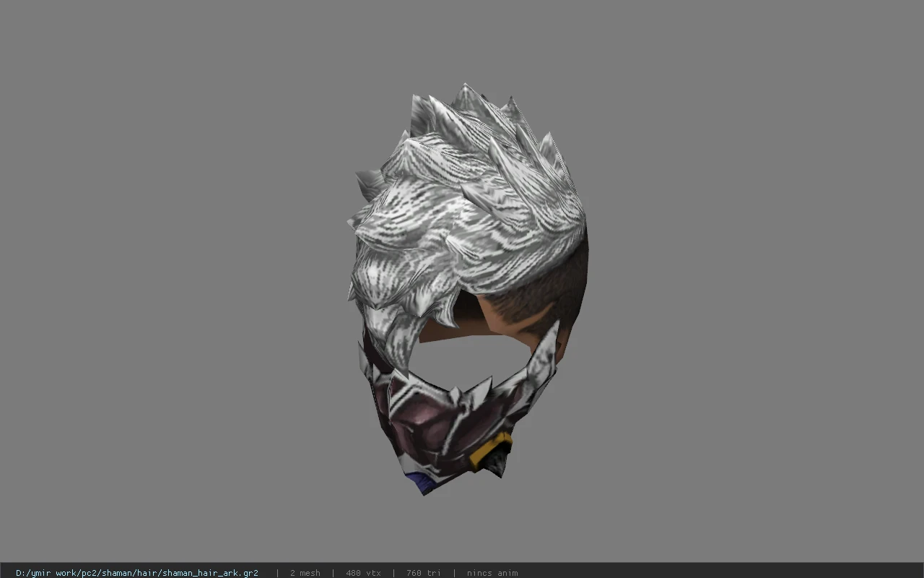Click the '760 tri' status bar entry
The width and height of the screenshot is (924, 578).
(x=424, y=573)
